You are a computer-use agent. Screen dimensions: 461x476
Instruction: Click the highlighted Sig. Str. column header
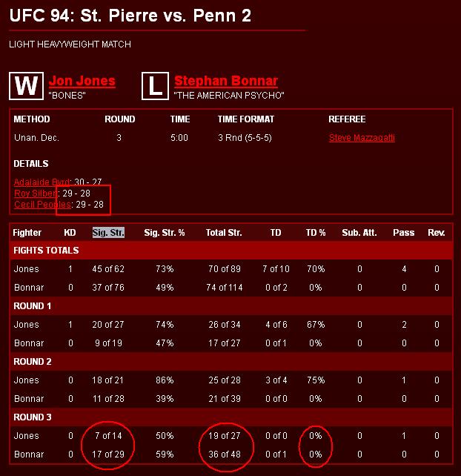108,233
